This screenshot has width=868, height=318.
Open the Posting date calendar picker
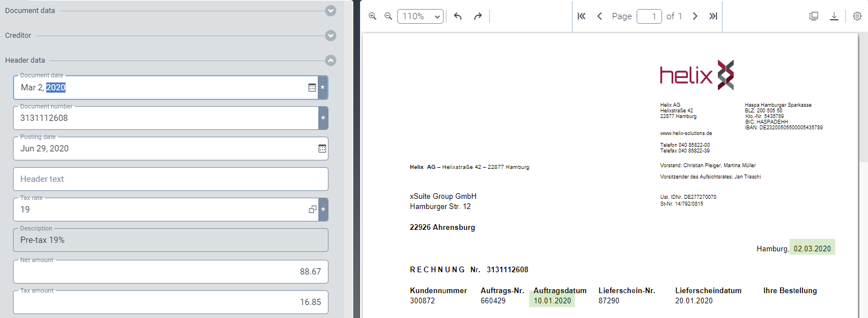click(322, 149)
